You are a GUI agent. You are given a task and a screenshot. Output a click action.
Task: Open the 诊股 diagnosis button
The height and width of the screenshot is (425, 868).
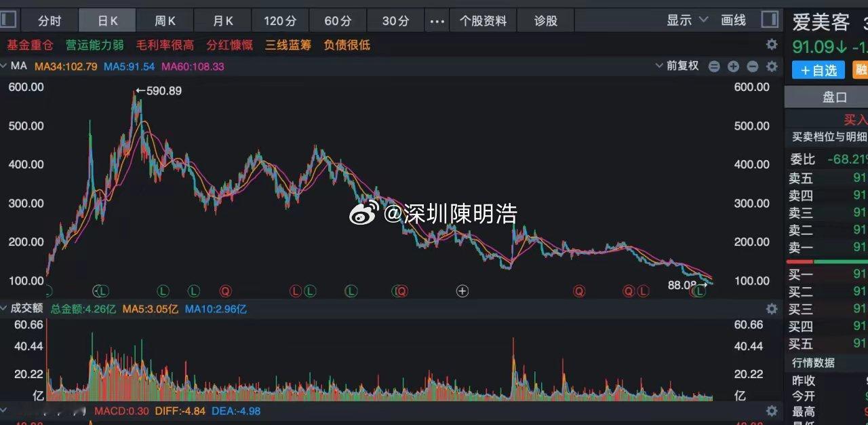coord(546,20)
